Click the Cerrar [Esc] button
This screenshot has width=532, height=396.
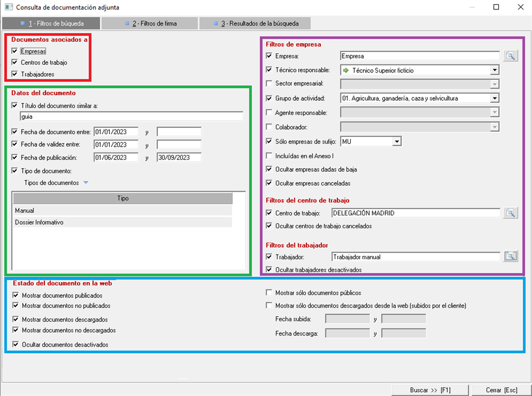pyautogui.click(x=500, y=390)
